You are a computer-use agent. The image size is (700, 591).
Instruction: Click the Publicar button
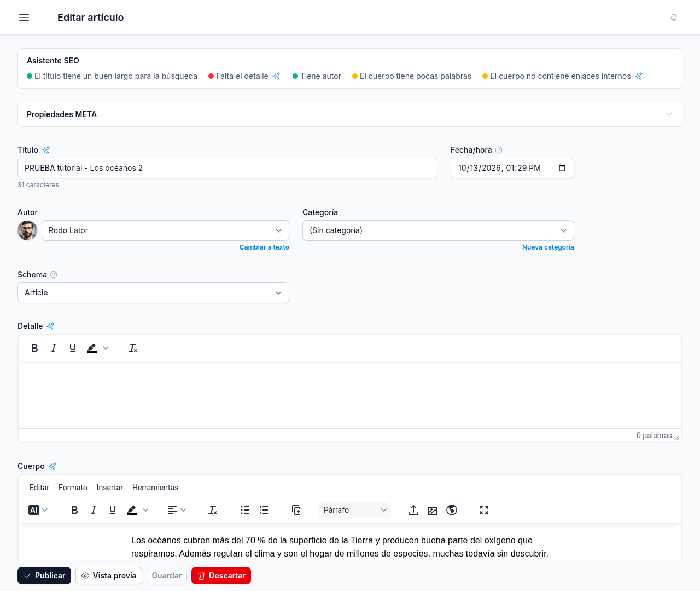(44, 576)
